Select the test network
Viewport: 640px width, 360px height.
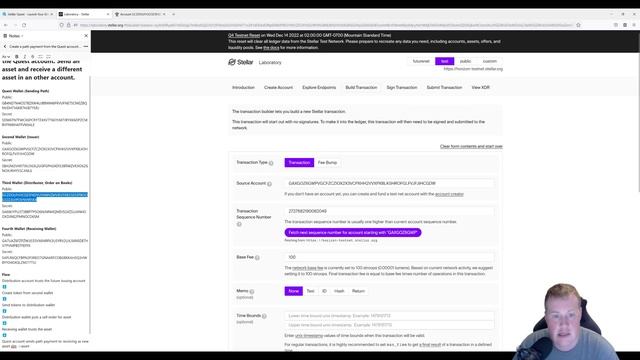pos(444,61)
